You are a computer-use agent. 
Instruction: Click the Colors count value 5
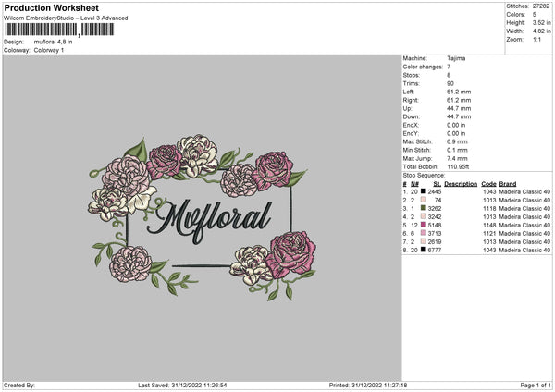[x=535, y=15]
